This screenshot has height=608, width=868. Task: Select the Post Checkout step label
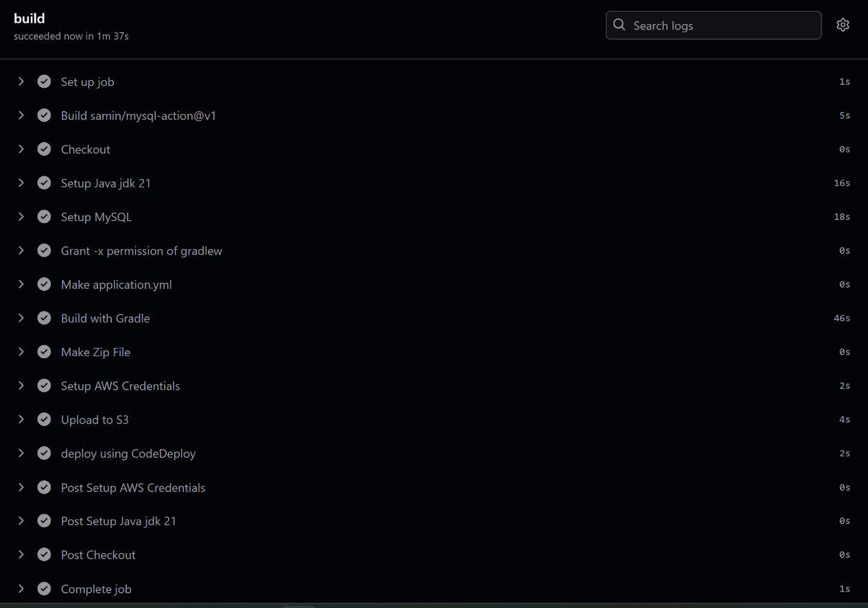point(98,554)
